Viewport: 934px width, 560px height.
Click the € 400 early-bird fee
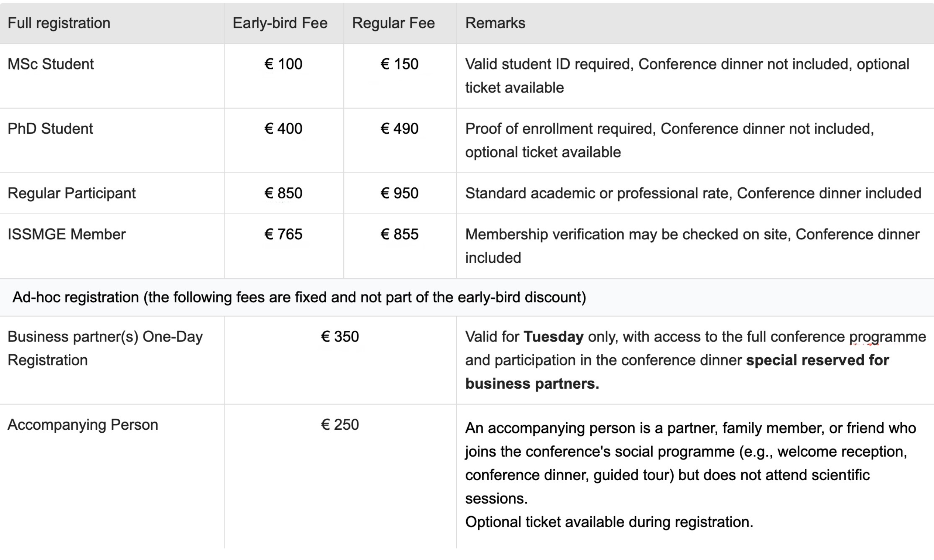(283, 129)
